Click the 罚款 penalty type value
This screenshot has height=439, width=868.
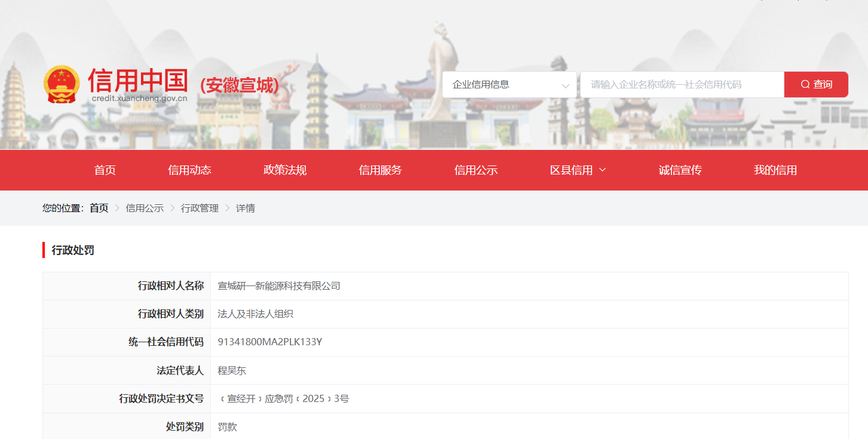(x=227, y=426)
